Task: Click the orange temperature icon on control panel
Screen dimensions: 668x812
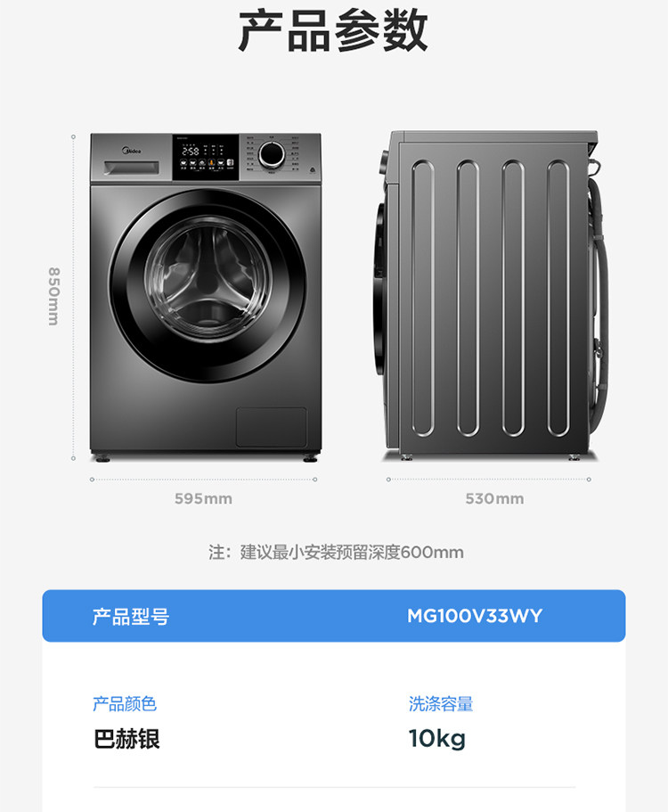Action: [x=211, y=162]
